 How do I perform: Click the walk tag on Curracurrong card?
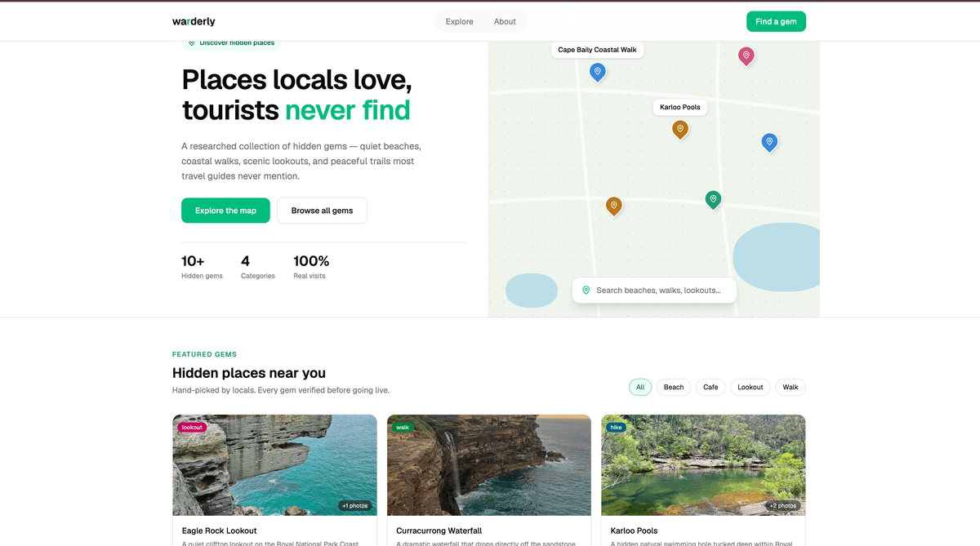tap(403, 427)
